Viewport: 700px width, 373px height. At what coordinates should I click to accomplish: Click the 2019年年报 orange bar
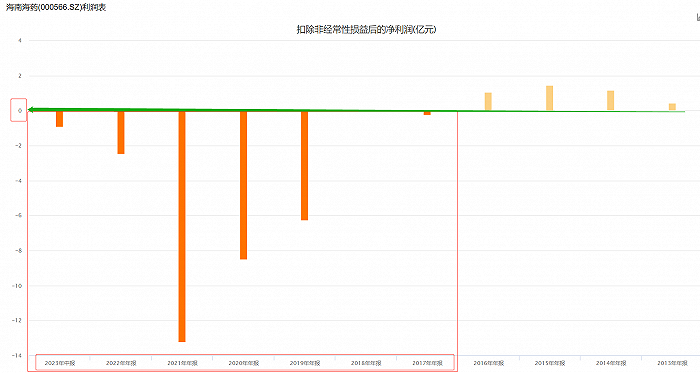coord(304,166)
